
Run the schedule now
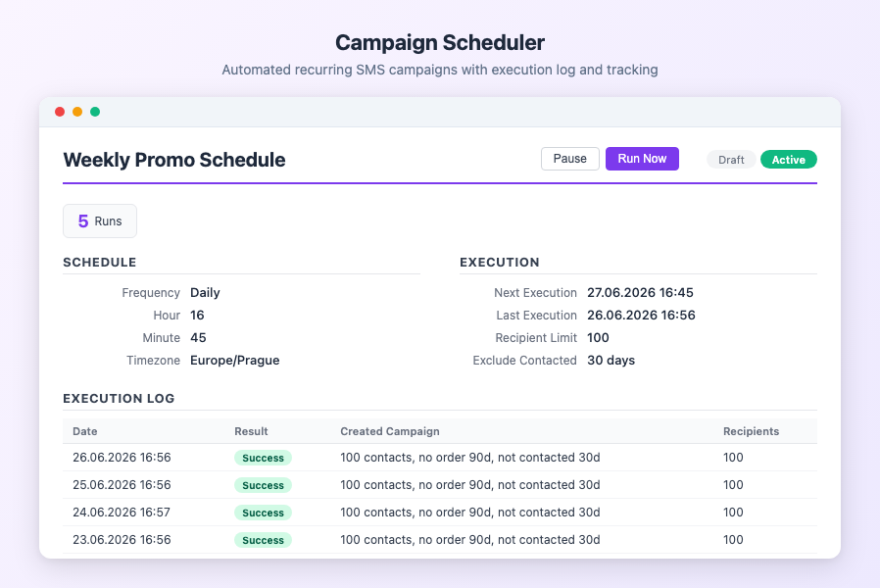tap(642, 159)
